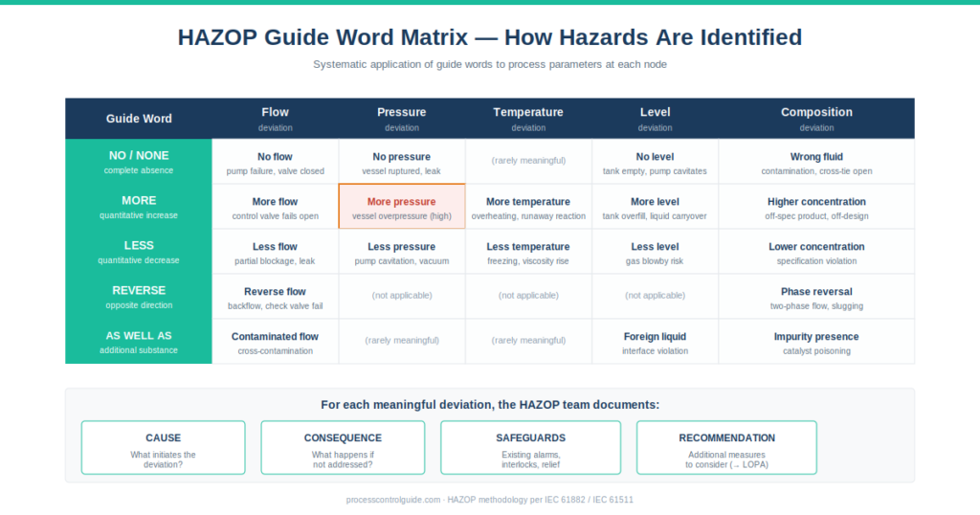The width and height of the screenshot is (980, 515).
Task: Click the 'MORE' guide word row
Action: tap(139, 206)
